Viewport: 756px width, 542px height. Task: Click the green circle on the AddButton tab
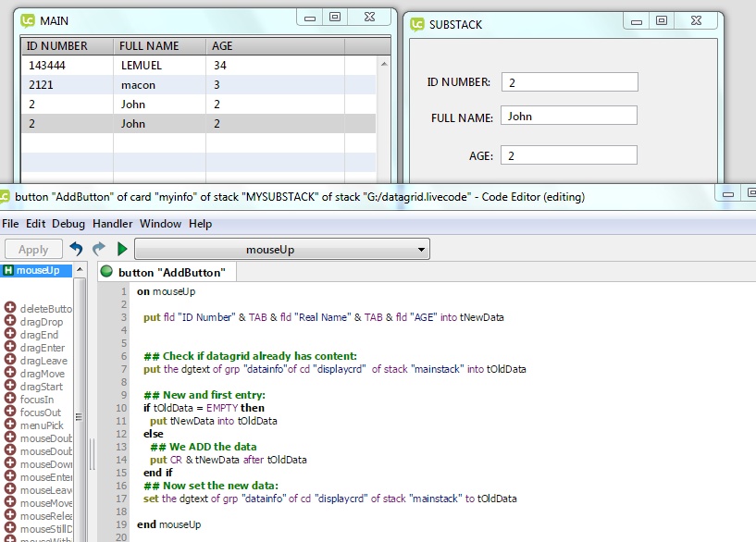pyautogui.click(x=106, y=272)
